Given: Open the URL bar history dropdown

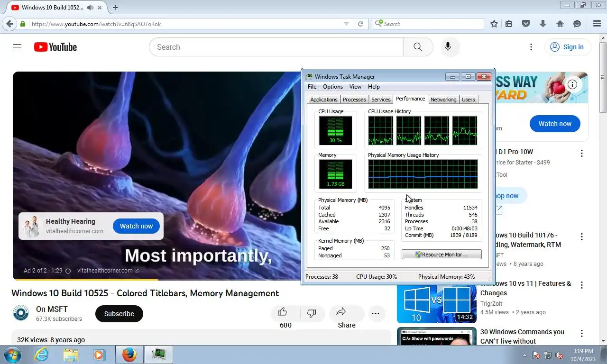Looking at the screenshot, I should 346,24.
